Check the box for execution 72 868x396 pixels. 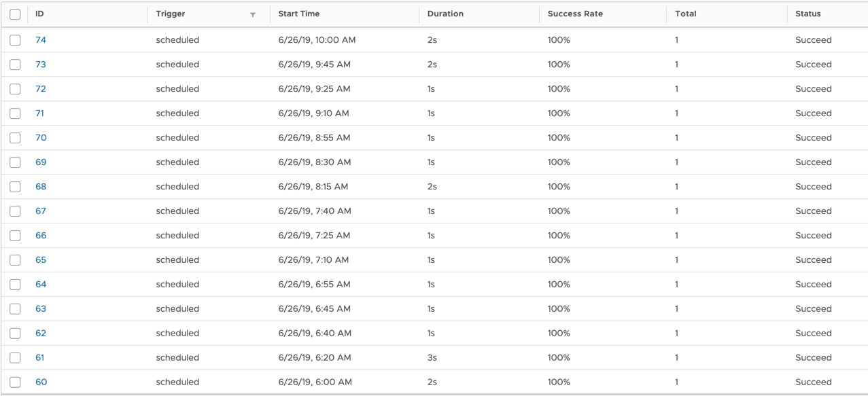pos(15,89)
